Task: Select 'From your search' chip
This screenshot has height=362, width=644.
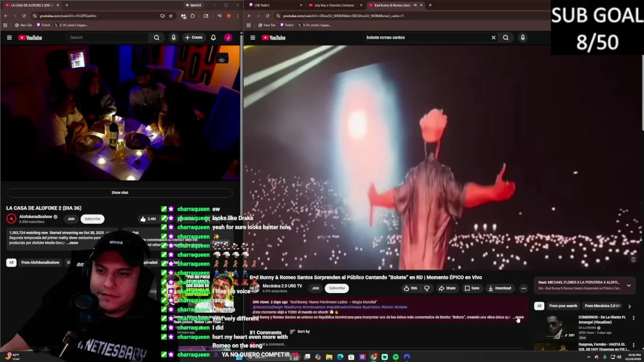Action: pyautogui.click(x=563, y=306)
